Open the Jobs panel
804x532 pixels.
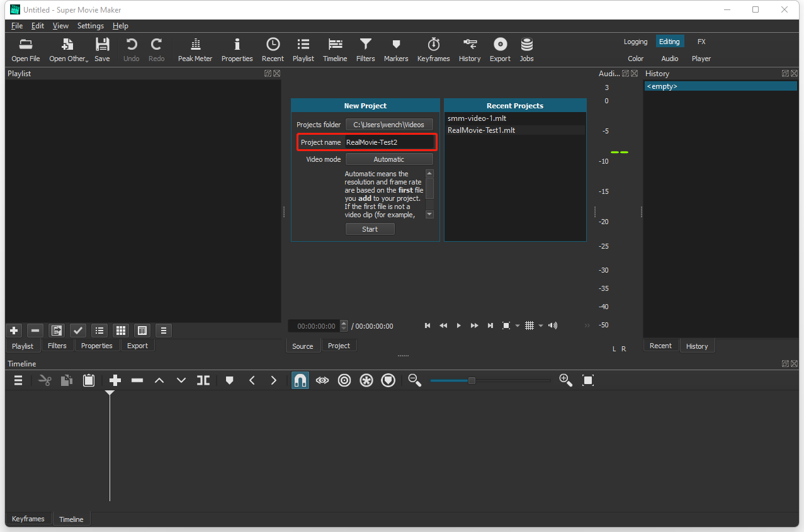[x=526, y=49]
